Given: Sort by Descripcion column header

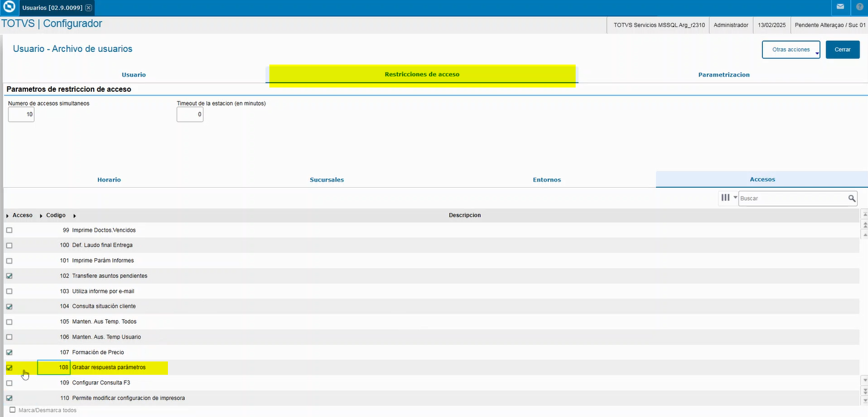Looking at the screenshot, I should tap(465, 215).
